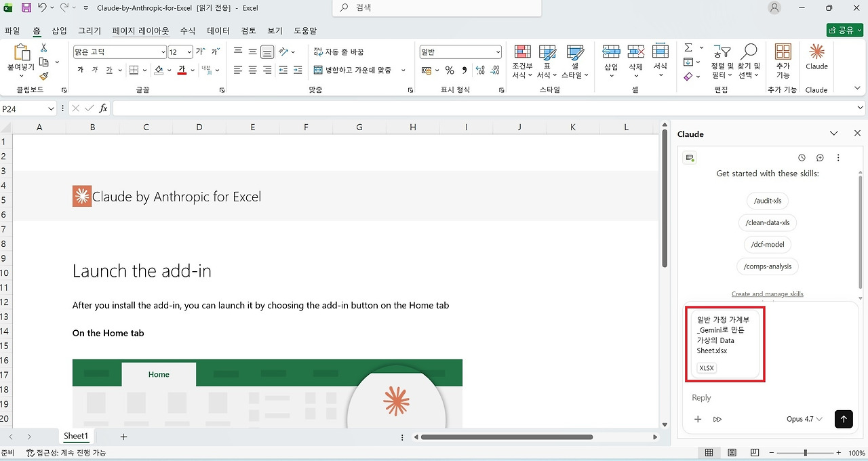Click the comma style icon
This screenshot has width=868, height=461.
(x=465, y=70)
